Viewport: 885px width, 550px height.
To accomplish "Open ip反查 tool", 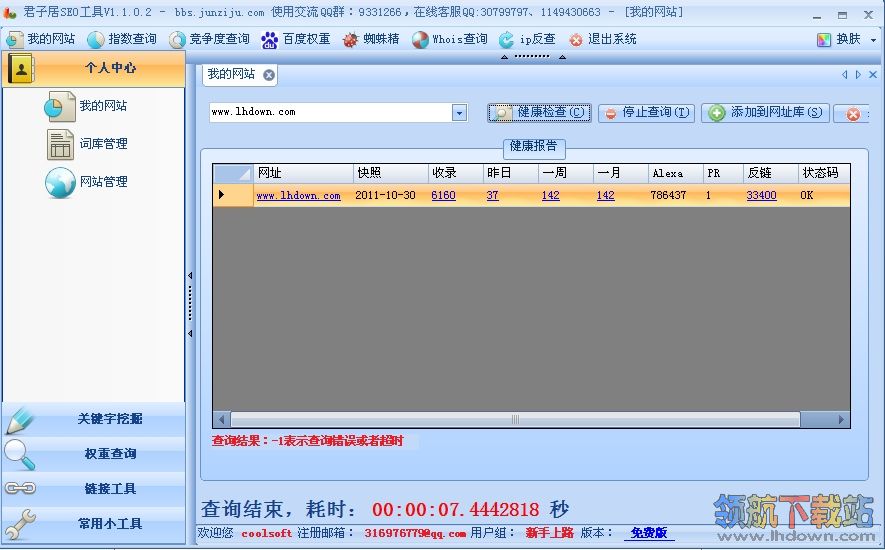I will (x=527, y=39).
